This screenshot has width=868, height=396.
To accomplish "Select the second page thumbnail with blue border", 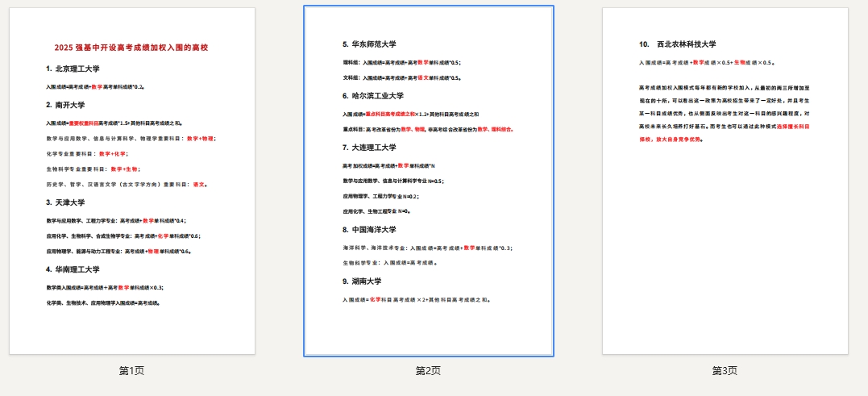I will (429, 181).
